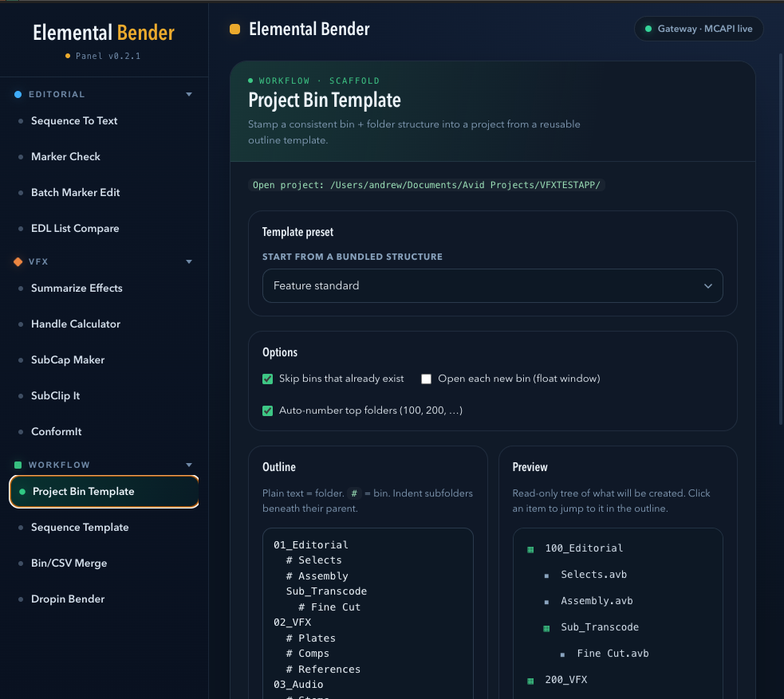Click the Sub_Transcode line in outline
Screen dimensions: 784x699
[x=326, y=591]
